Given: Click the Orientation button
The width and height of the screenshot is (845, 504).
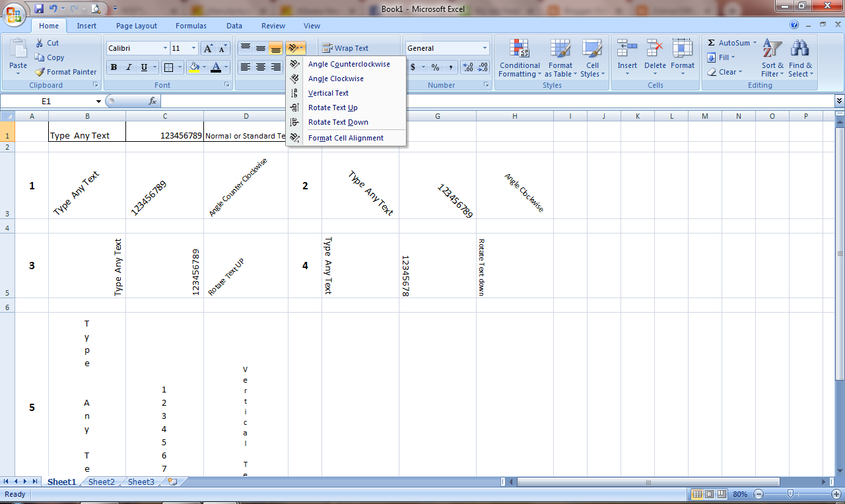Looking at the screenshot, I should tap(296, 48).
